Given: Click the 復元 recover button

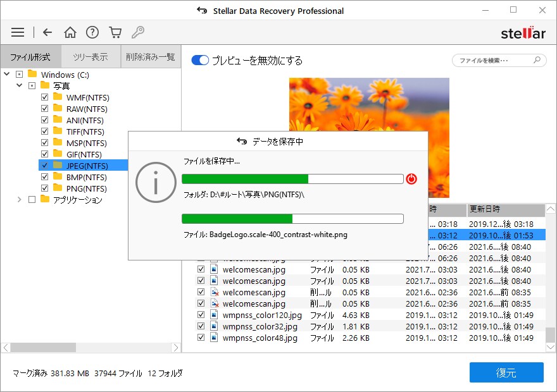Looking at the screenshot, I should tap(506, 372).
